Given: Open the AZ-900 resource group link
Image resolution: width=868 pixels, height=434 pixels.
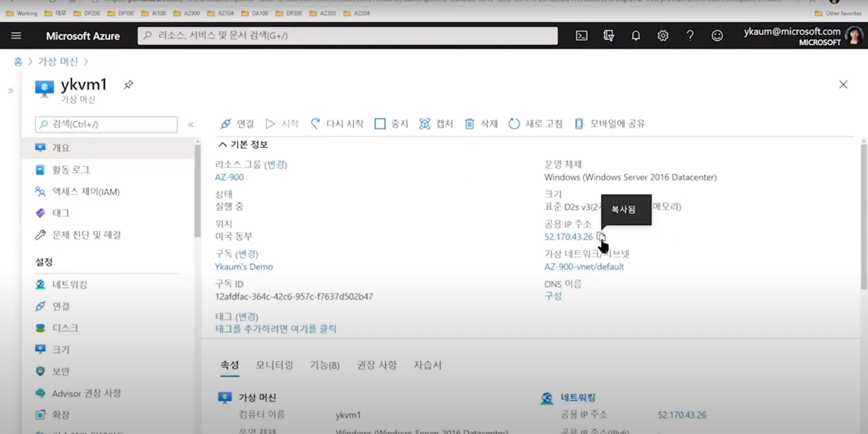Looking at the screenshot, I should pyautogui.click(x=229, y=177).
